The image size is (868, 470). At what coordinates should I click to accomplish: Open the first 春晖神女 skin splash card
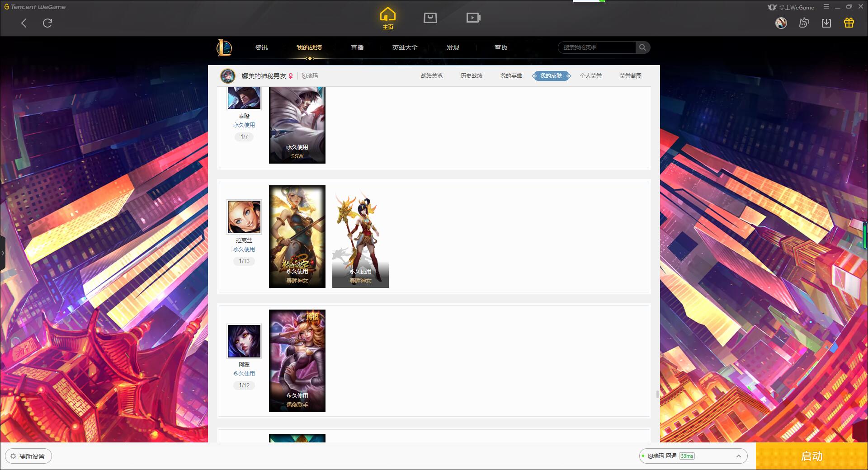pos(297,236)
